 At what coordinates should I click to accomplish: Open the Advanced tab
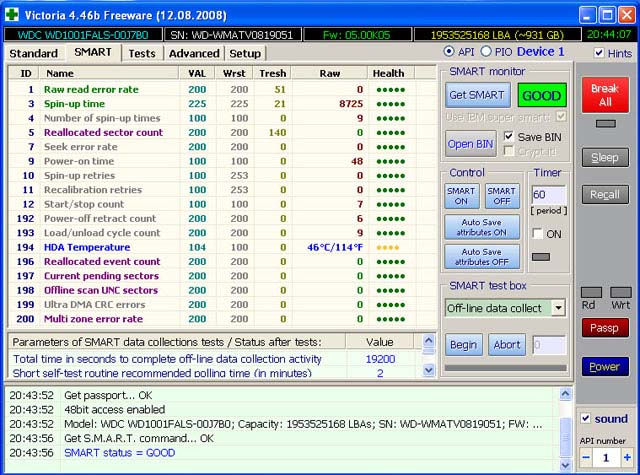(x=193, y=53)
